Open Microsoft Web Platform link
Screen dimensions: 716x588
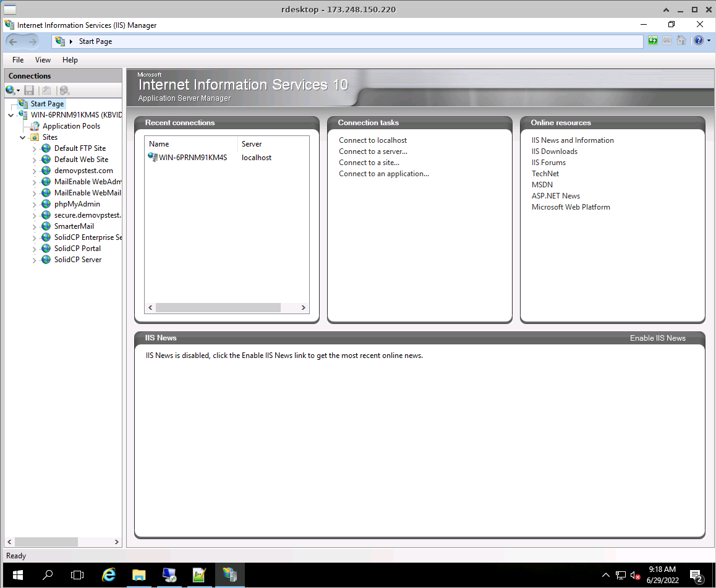[x=571, y=207]
